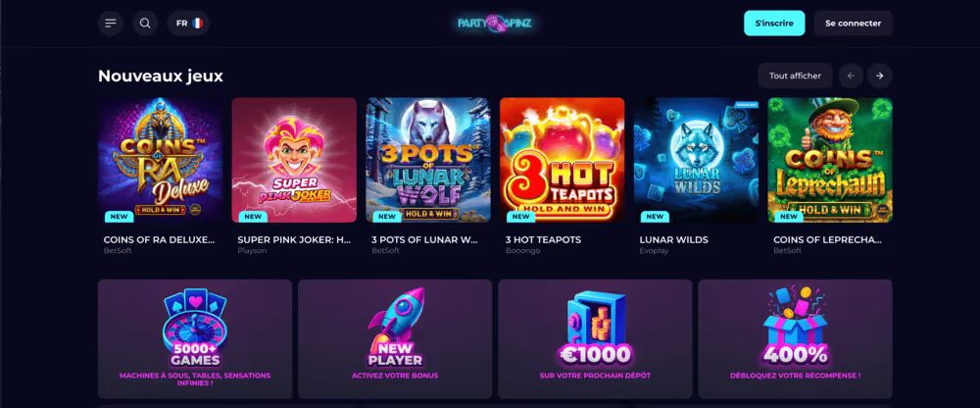Viewport: 980px width, 408px height.
Task: Click the 3 HOT TEAPOTS title text
Action: point(543,239)
